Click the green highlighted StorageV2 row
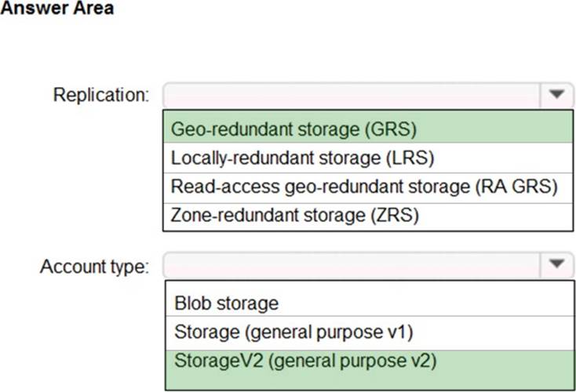The height and width of the screenshot is (392, 576). (x=369, y=368)
